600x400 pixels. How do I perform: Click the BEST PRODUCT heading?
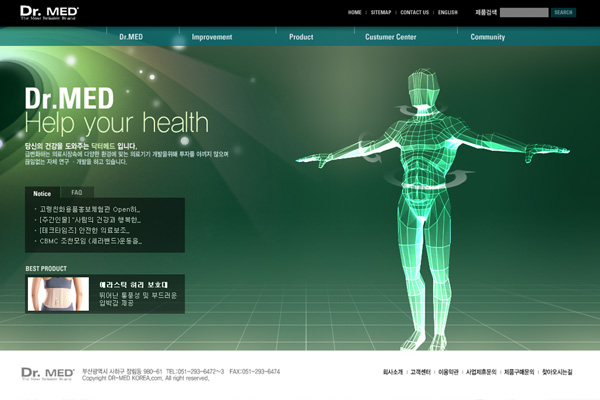click(x=46, y=269)
